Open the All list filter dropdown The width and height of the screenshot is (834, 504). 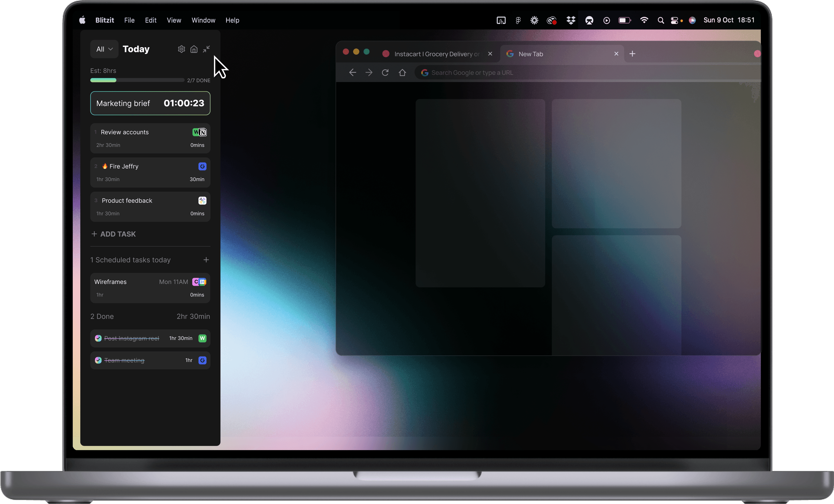[104, 49]
